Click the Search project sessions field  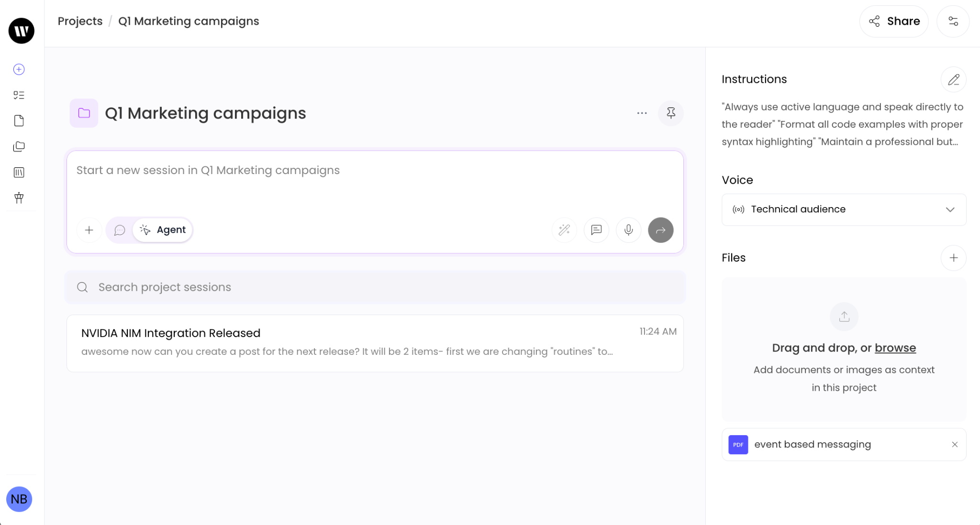click(x=375, y=287)
